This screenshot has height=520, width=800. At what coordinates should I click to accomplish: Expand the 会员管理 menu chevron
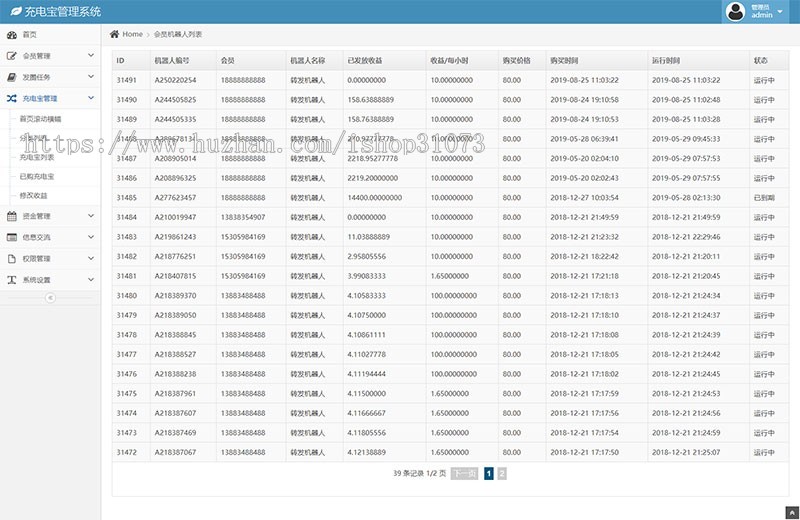(91, 55)
